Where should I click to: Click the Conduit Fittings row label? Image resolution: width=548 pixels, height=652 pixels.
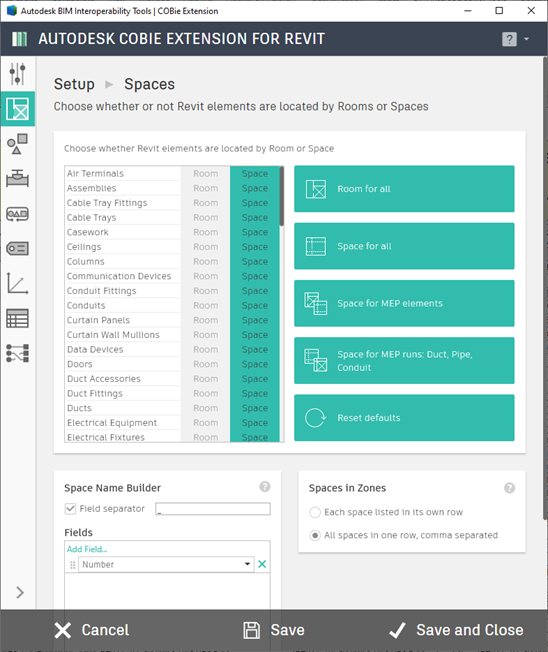101,291
